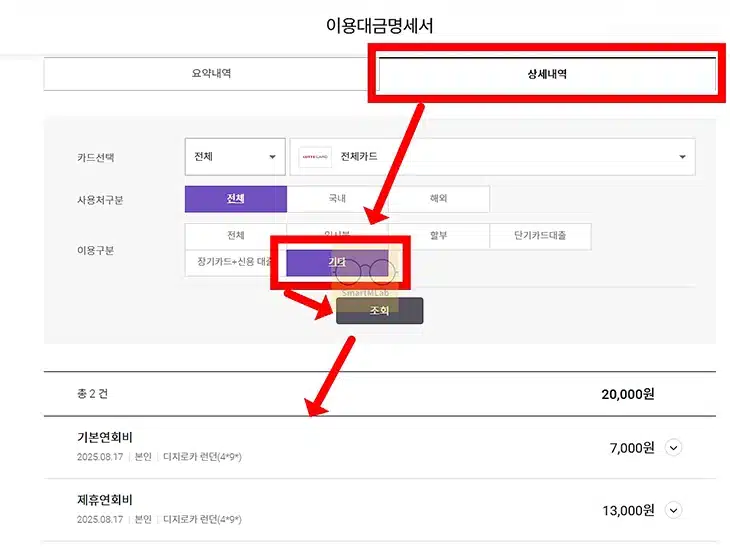Choose 장기카드+신용 대출 usage type

235,263
